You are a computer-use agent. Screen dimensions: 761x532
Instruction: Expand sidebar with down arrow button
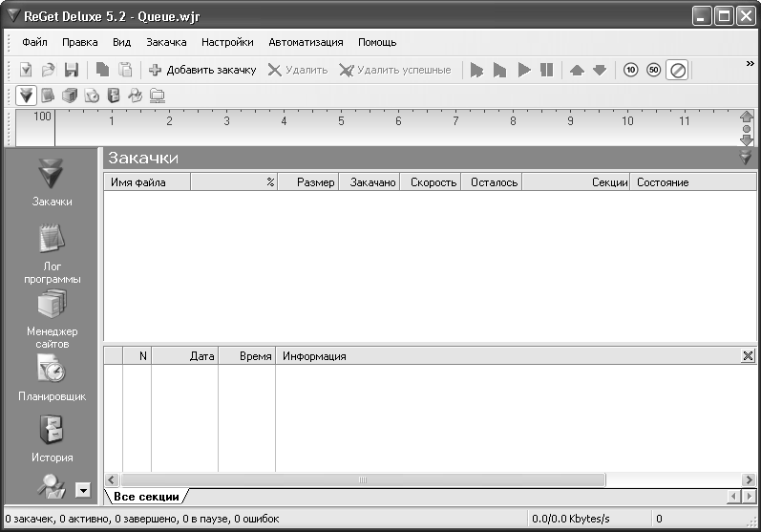tap(83, 490)
